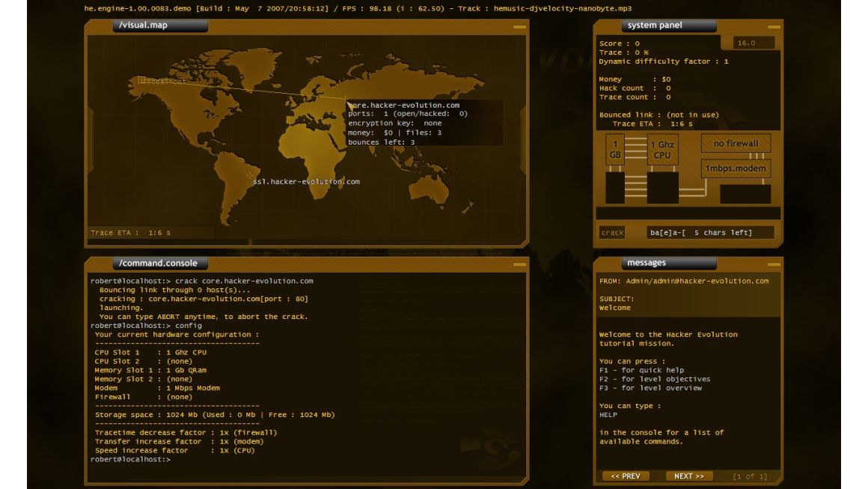Click "F2 - for level objectives" in messages
Screen dimensions: 868x489
point(655,379)
